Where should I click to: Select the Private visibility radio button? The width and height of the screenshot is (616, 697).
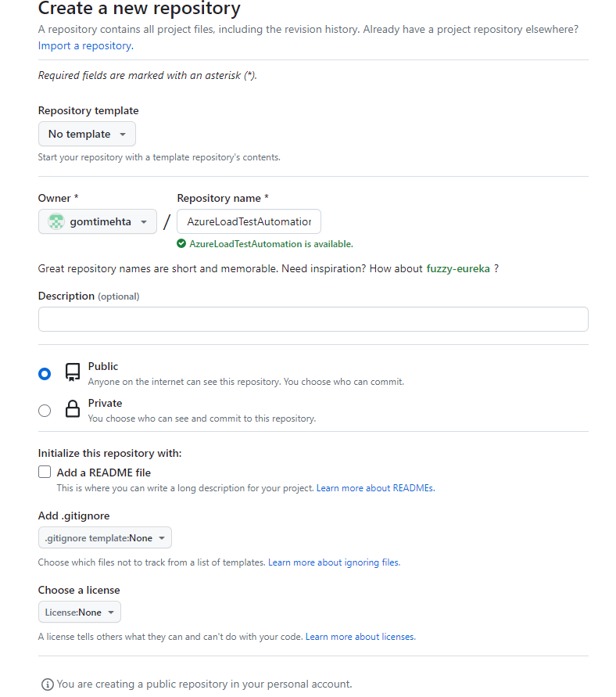(x=45, y=411)
